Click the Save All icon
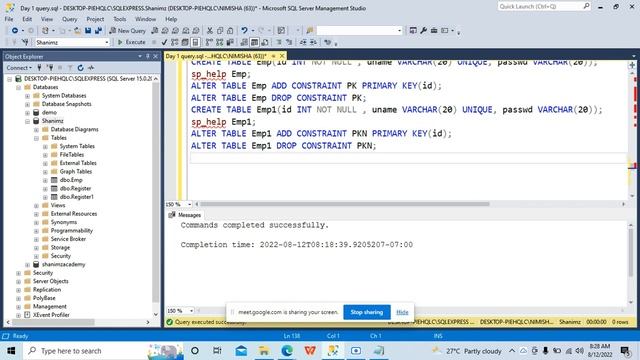 coord(98,31)
